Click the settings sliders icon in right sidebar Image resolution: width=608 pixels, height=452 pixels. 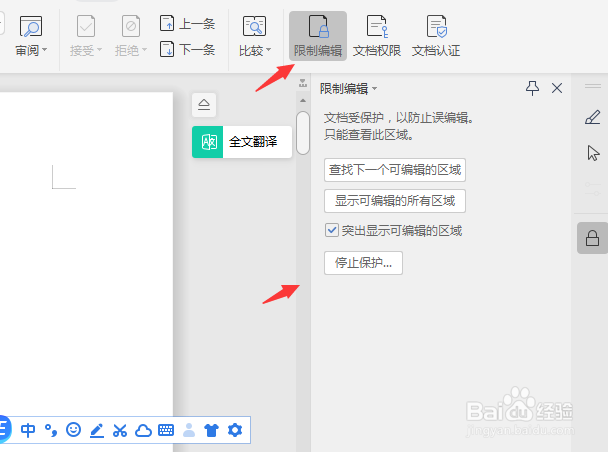pyautogui.click(x=593, y=188)
